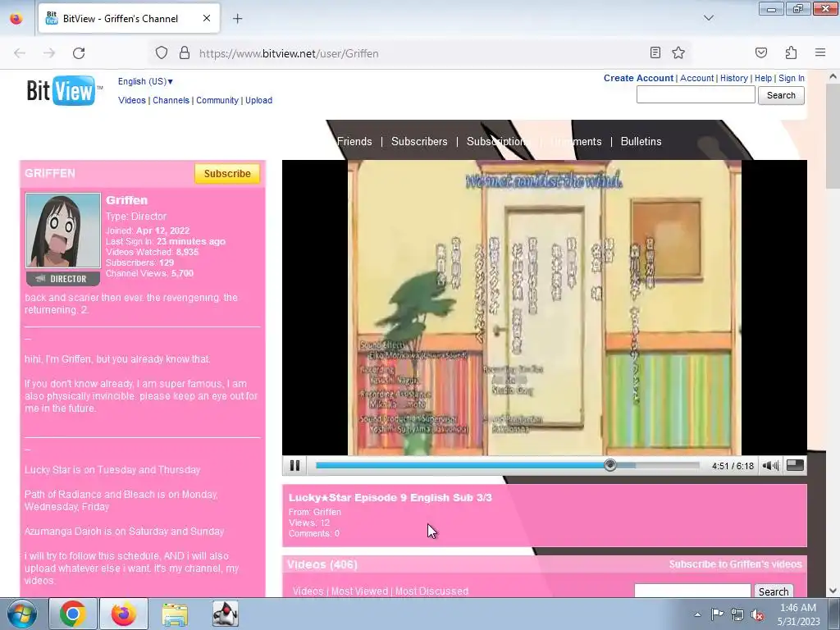Click the Create Account link
The image size is (840, 630).
point(638,78)
